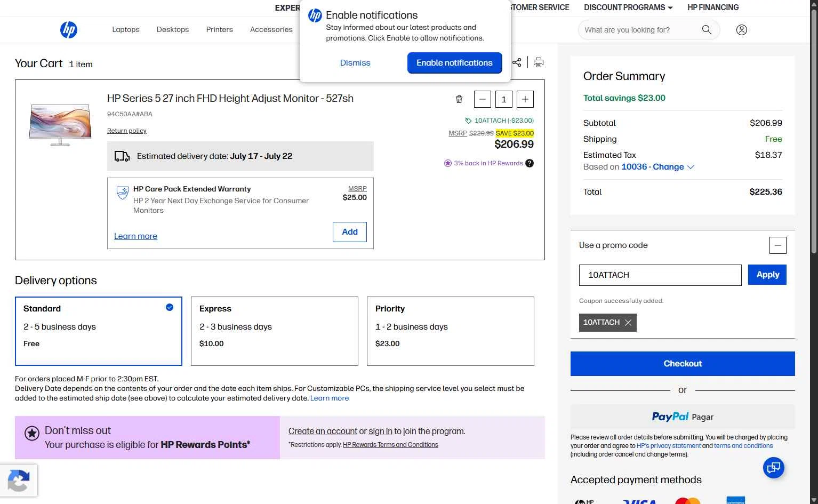Print the cart with the printer icon
This screenshot has width=818, height=504.
[539, 62]
